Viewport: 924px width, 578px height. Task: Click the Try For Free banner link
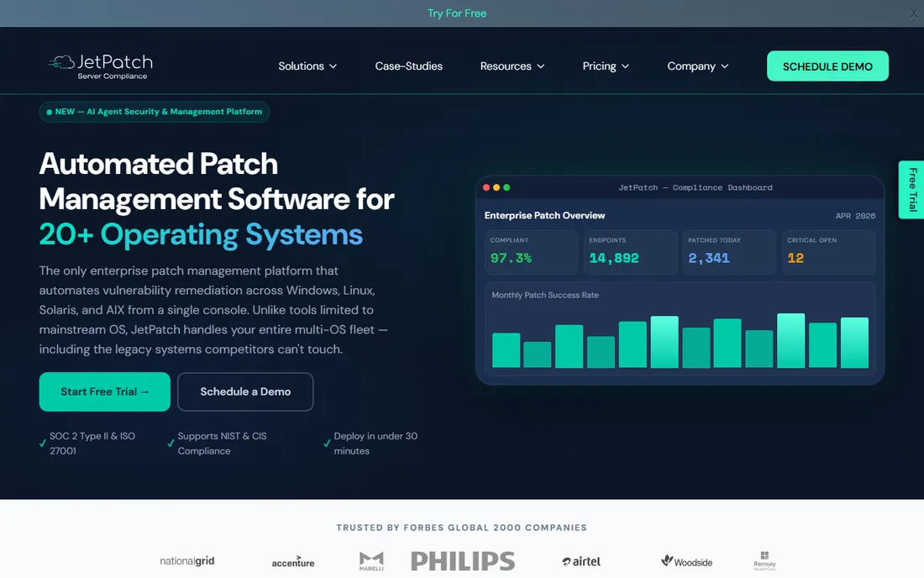457,13
